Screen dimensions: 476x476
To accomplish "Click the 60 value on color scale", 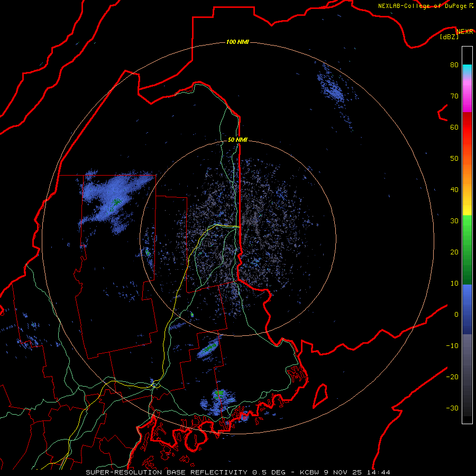I will (454, 127).
